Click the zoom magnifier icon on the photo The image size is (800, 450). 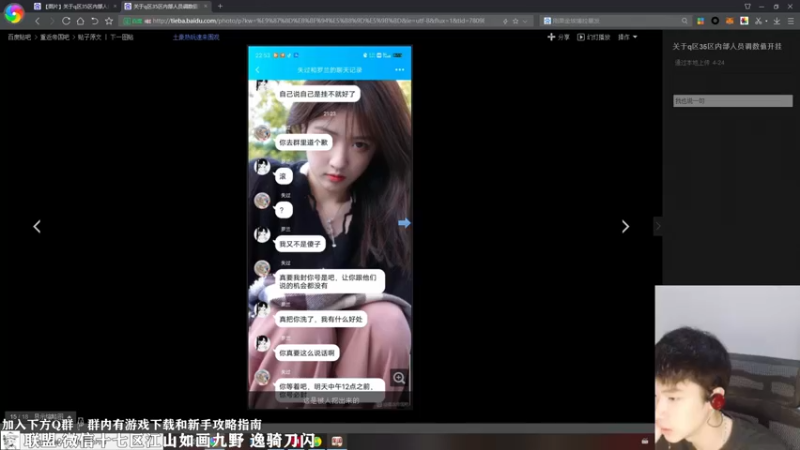[399, 378]
